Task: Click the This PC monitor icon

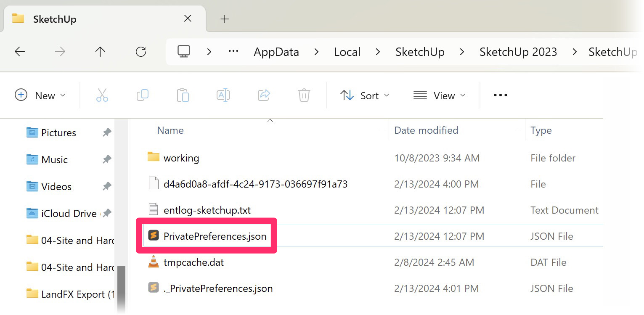Action: (x=184, y=51)
